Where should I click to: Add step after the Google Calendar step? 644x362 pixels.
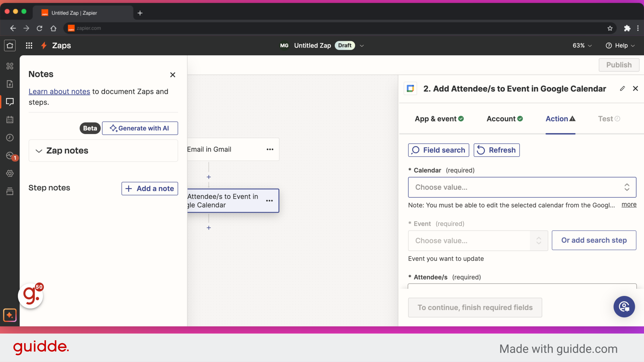click(x=209, y=228)
